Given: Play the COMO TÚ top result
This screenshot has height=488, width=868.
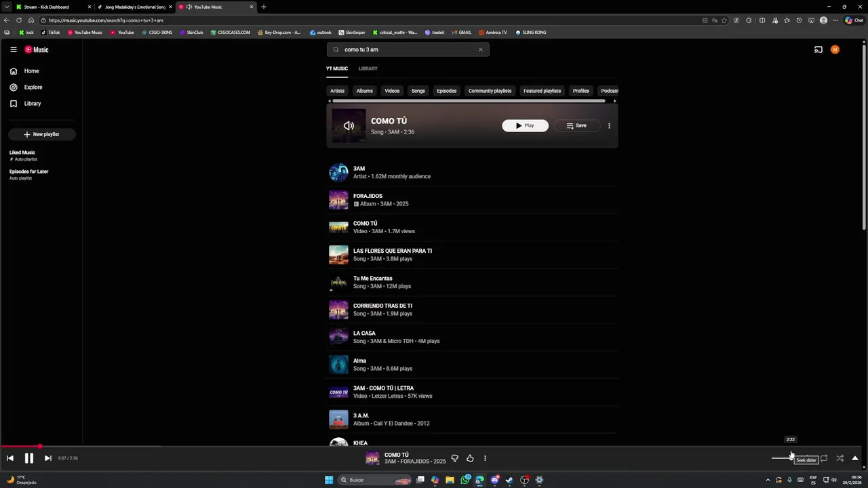Looking at the screenshot, I should coord(525,125).
